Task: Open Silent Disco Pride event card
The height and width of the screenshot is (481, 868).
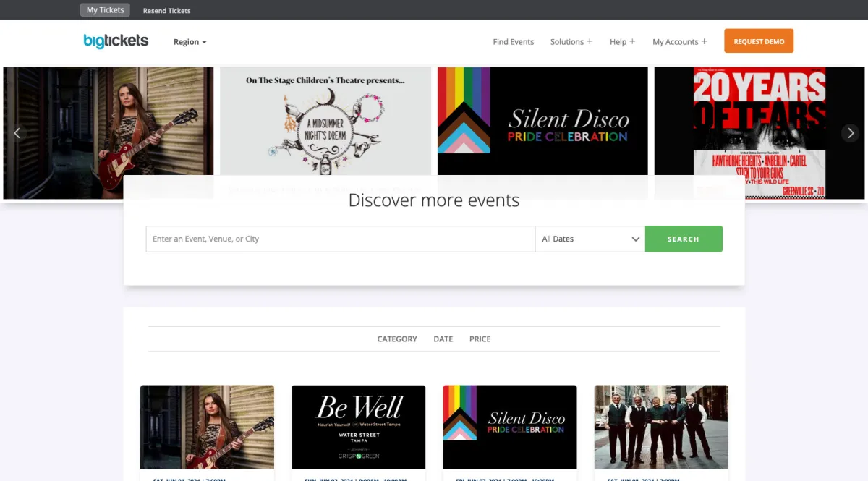Action: coord(510,427)
